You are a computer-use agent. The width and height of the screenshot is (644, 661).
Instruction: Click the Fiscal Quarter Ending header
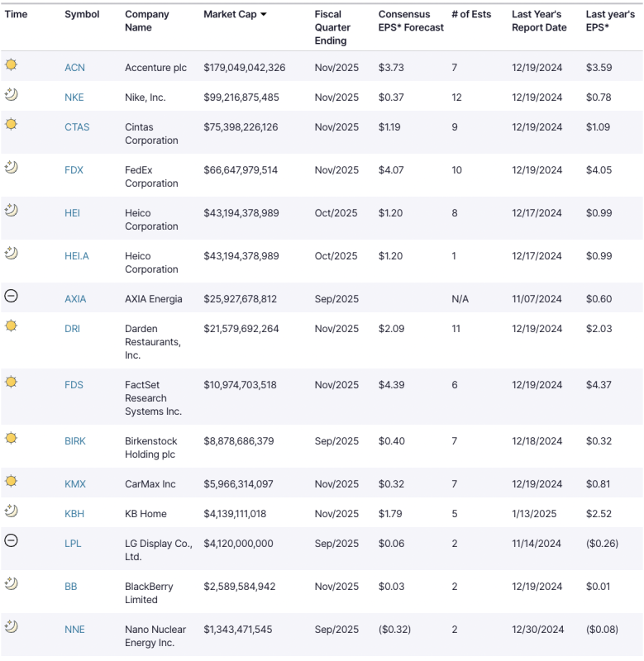point(332,27)
